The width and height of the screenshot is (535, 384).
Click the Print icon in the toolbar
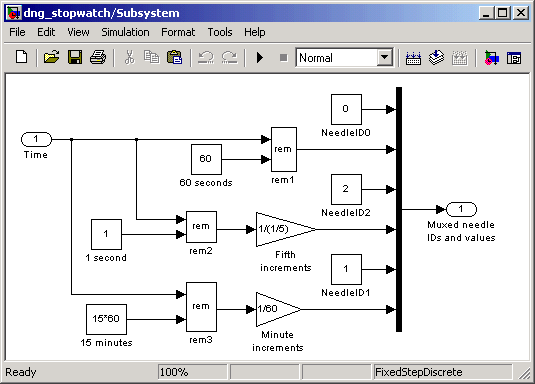[98, 57]
